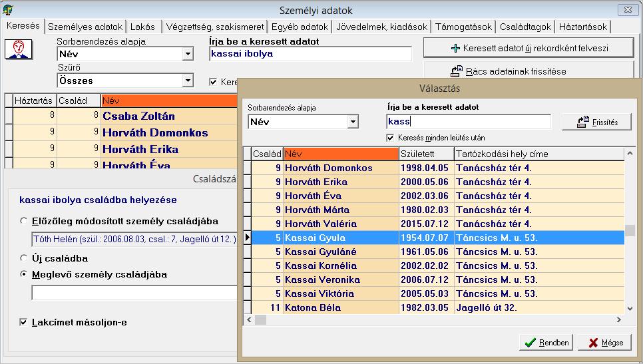Open Háztartások tab

582,27
